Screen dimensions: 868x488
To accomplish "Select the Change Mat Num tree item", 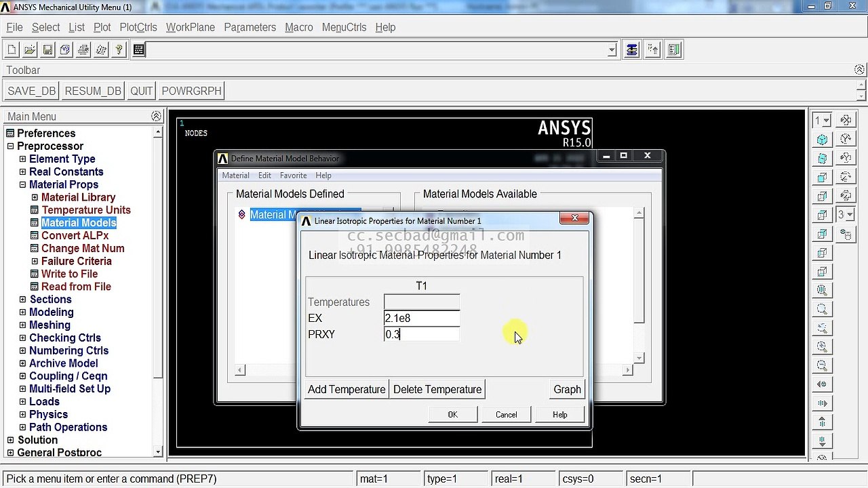I will 83,248.
